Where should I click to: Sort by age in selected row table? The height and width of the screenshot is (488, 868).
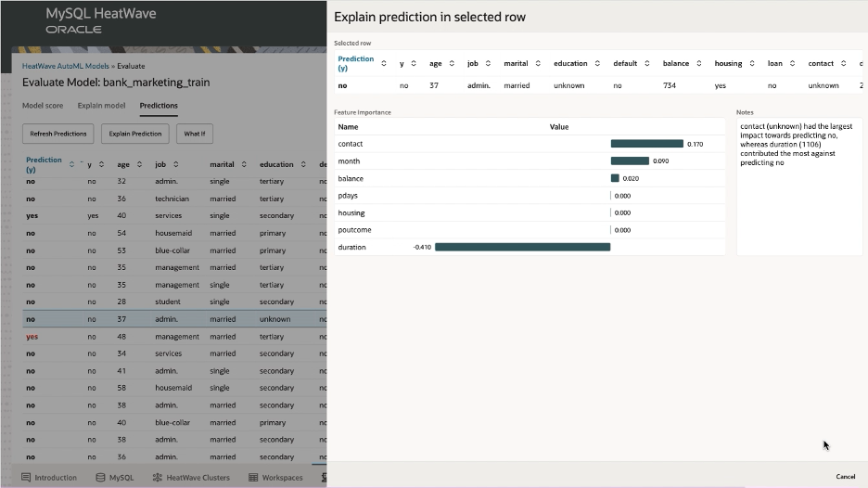click(452, 64)
